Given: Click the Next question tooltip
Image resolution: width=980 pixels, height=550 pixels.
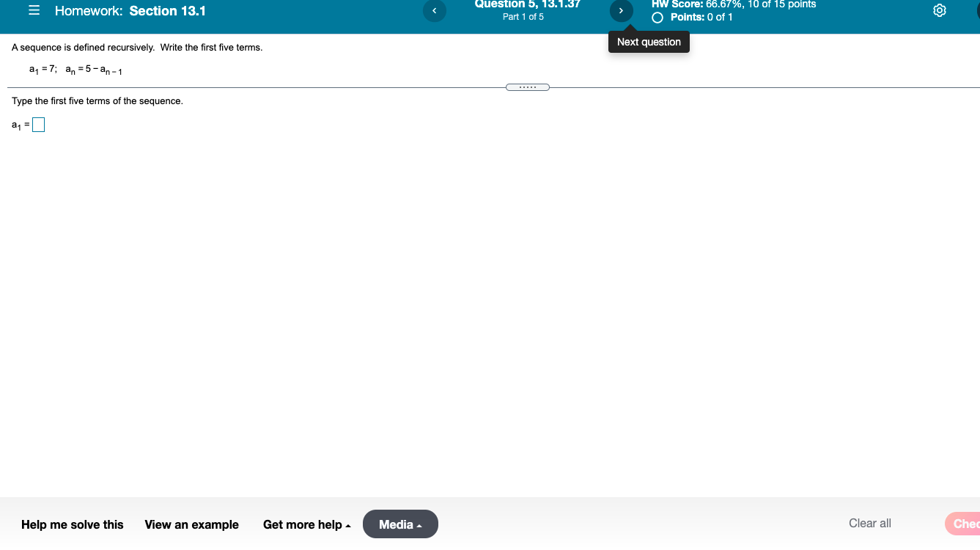Looking at the screenshot, I should point(648,42).
